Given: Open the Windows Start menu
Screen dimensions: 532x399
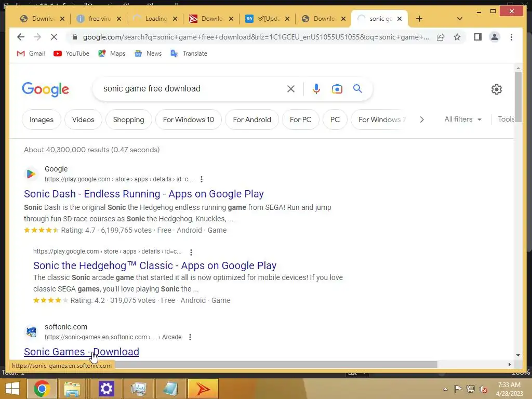Looking at the screenshot, I should [x=12, y=389].
